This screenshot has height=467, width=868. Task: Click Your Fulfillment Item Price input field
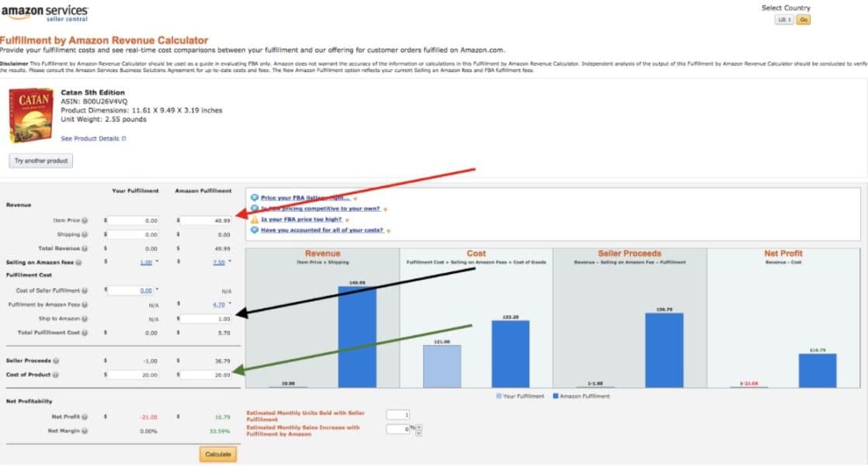point(133,221)
